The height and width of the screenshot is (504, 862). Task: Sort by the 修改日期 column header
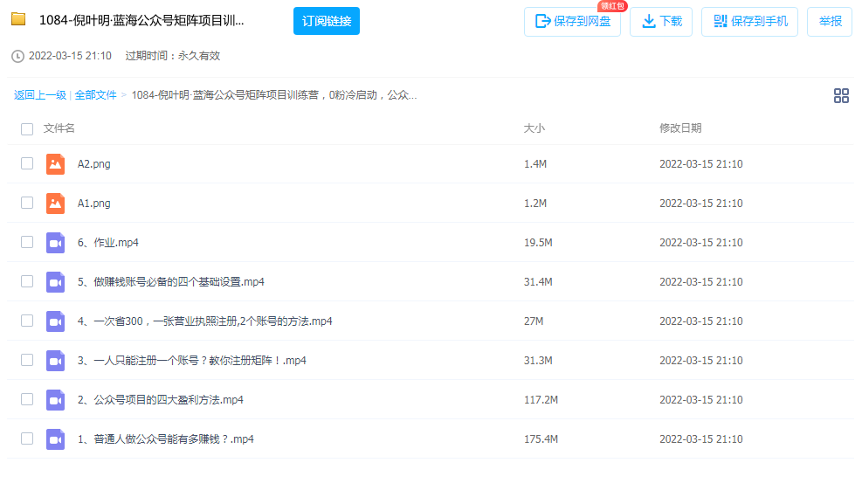click(x=680, y=128)
